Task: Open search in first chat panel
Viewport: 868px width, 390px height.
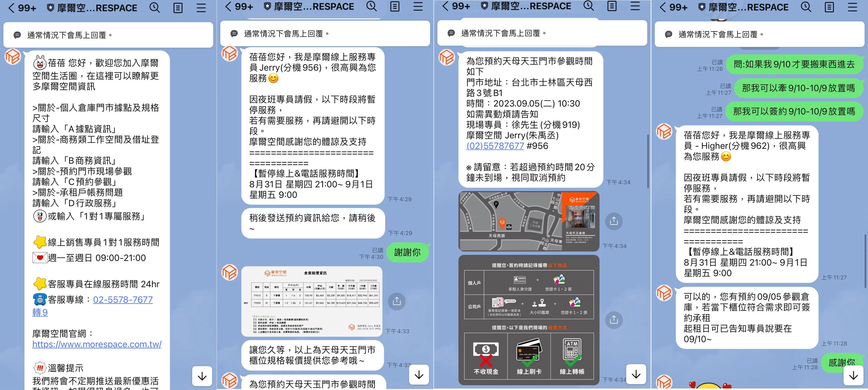Action: coord(155,7)
